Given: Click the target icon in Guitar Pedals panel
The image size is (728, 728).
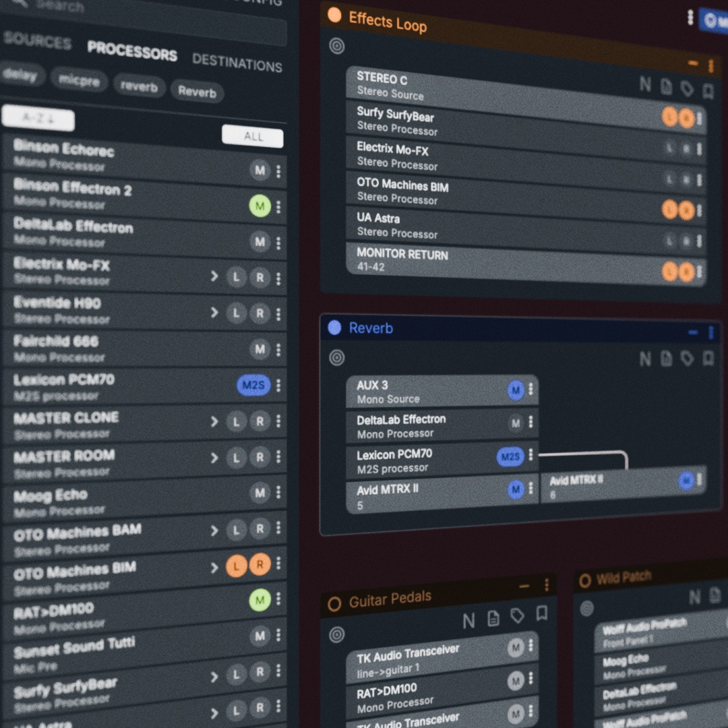Looking at the screenshot, I should [x=336, y=635].
